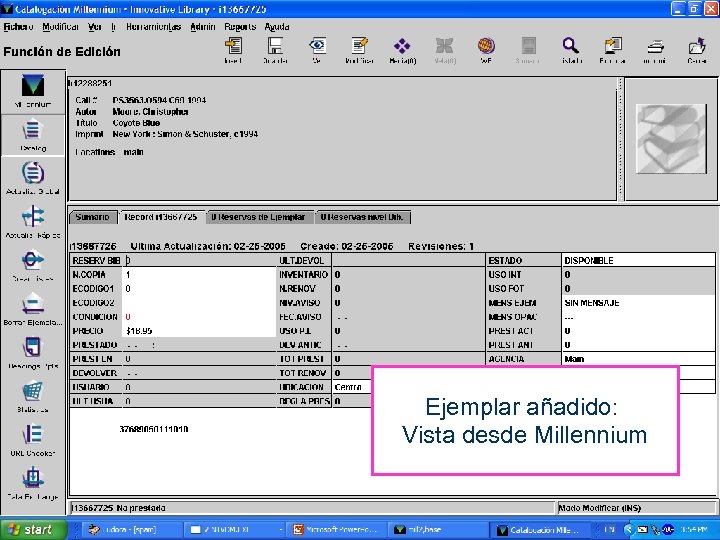
Task: Select the Record i13667725 tab
Action: [x=161, y=217]
